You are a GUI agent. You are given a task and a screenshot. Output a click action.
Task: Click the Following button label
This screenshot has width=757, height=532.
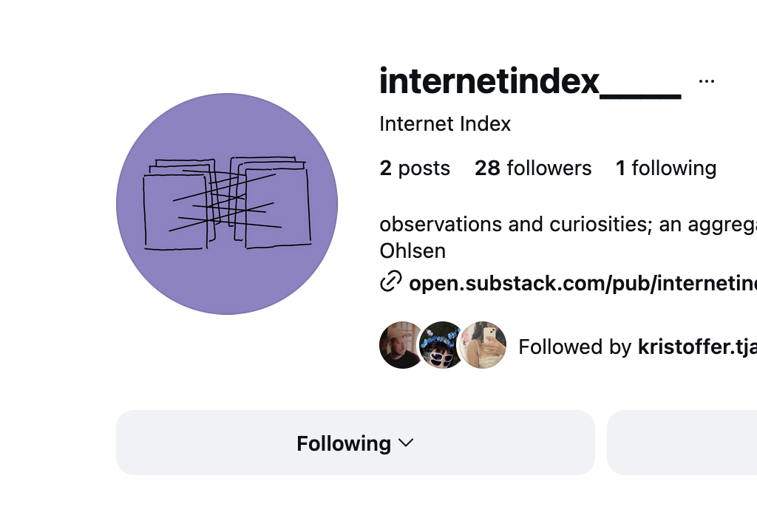344,443
